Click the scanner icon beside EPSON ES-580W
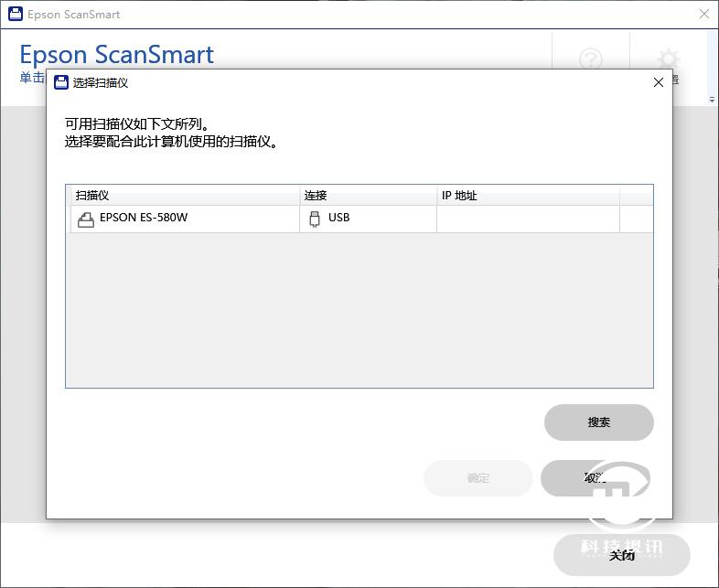The height and width of the screenshot is (588, 719). 86,220
